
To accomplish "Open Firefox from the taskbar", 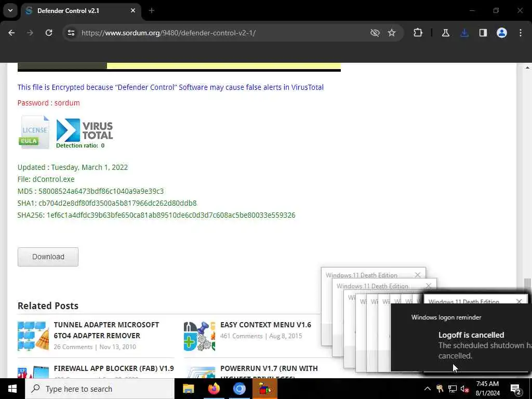I will [214, 389].
